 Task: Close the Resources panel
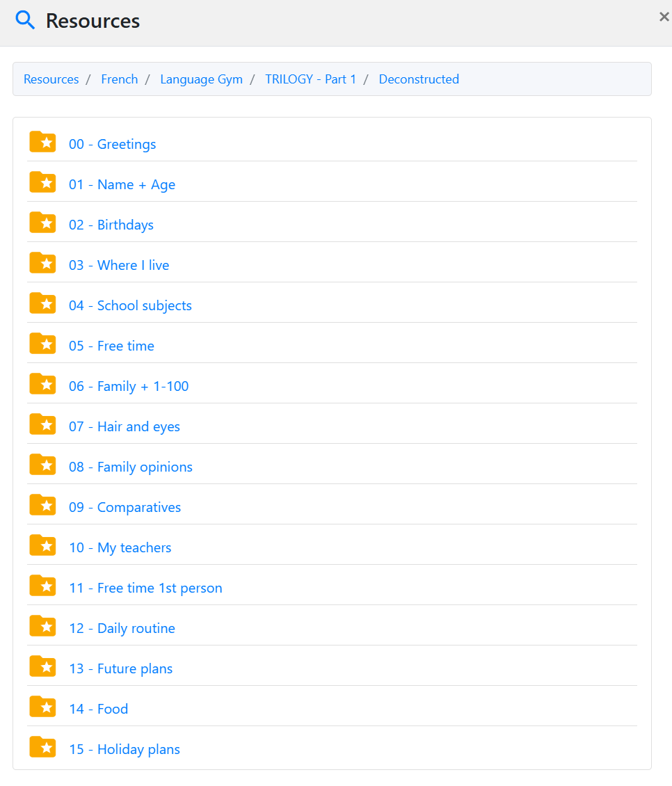[664, 17]
